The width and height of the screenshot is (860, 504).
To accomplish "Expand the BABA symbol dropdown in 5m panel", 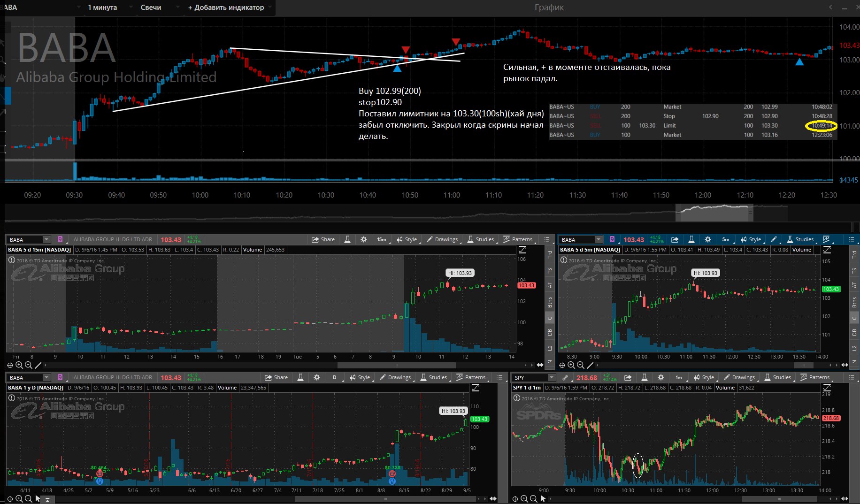I will pos(598,239).
